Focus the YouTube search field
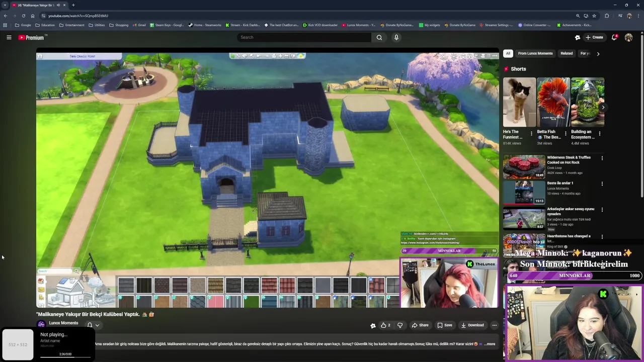Viewport: 644px width, 362px height. coord(304,37)
